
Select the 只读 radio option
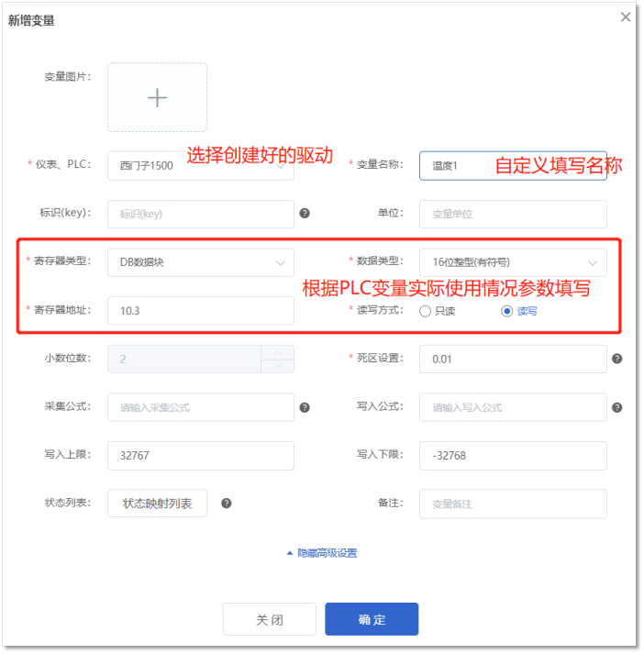(437, 311)
